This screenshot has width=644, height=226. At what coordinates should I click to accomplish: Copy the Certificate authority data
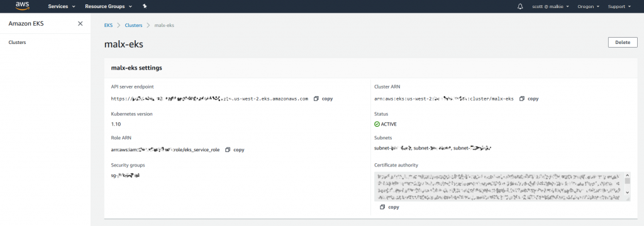[x=389, y=207]
